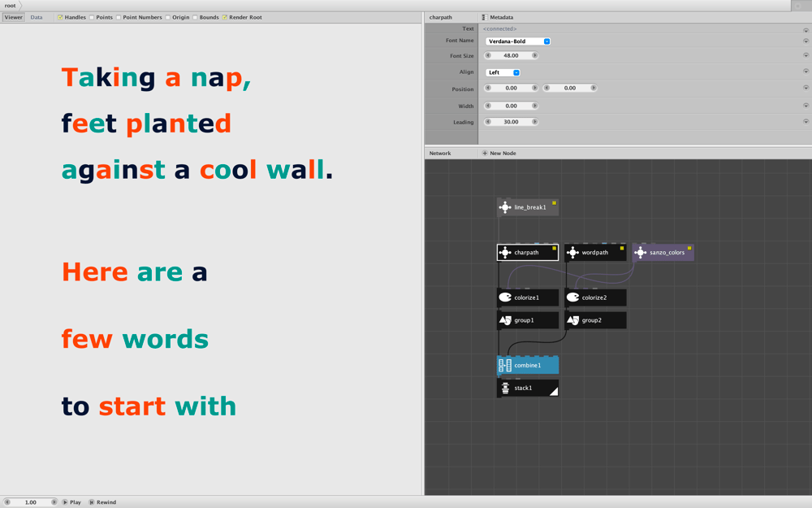
Task: Select the stack1 node icon
Action: [505, 388]
